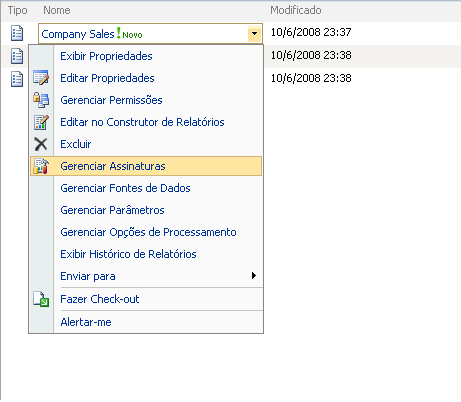The width and height of the screenshot is (461, 402).
Task: Open the Company Sales report link
Action: pyautogui.click(x=78, y=34)
